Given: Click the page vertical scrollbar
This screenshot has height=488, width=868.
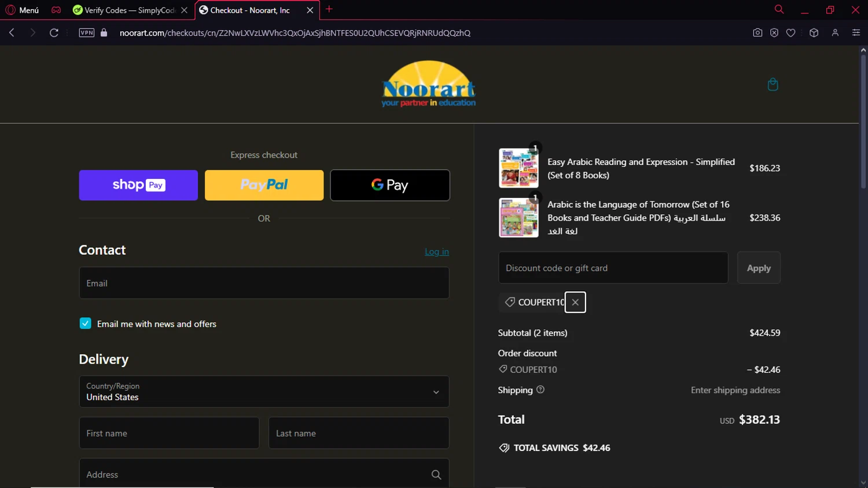Looking at the screenshot, I should click(863, 122).
